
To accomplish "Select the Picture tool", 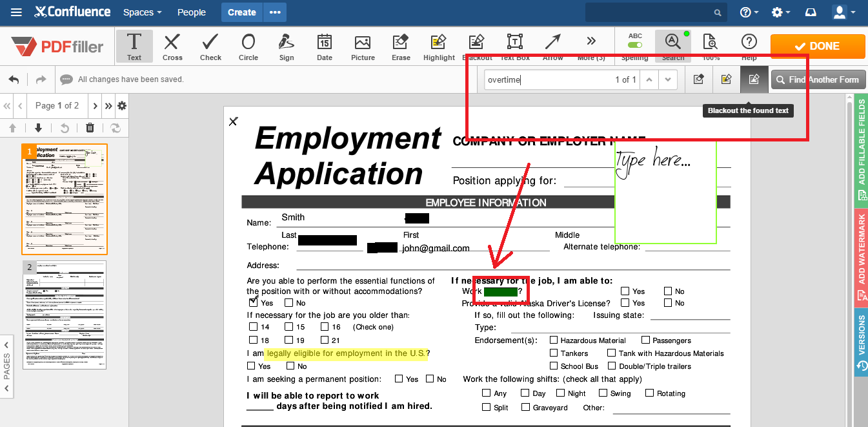I will [363, 47].
